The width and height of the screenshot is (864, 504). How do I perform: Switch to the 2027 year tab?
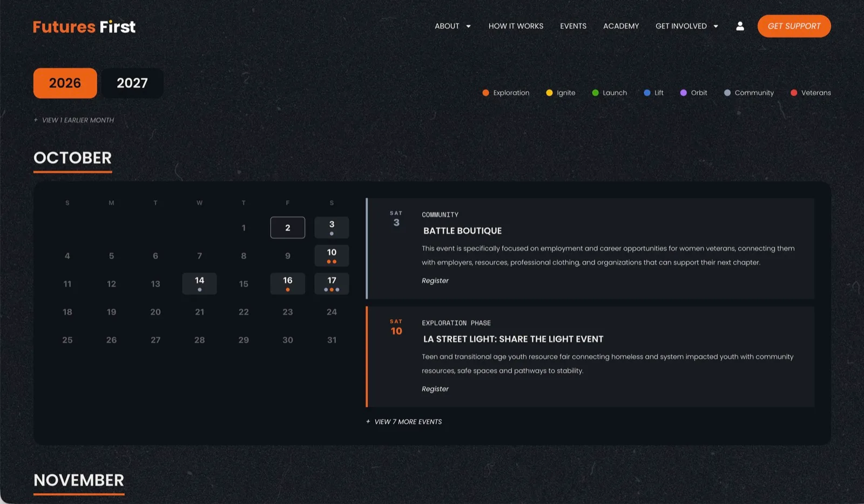[132, 83]
